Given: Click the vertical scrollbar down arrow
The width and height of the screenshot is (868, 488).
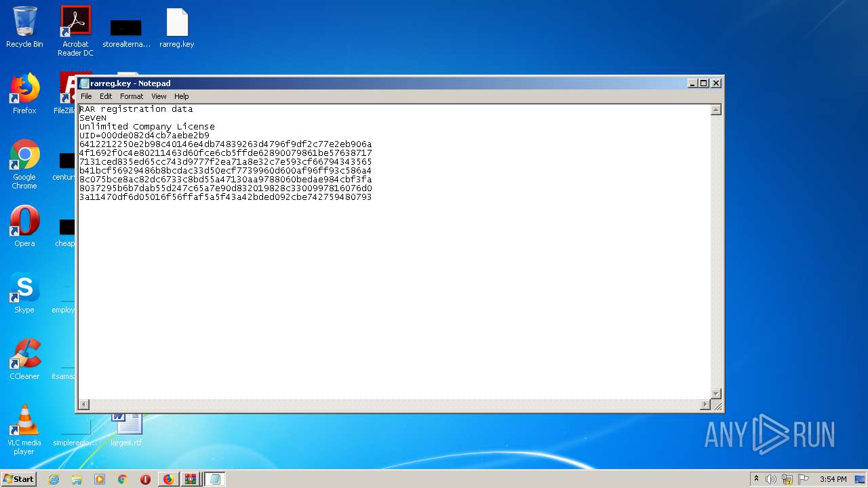Looking at the screenshot, I should [715, 394].
